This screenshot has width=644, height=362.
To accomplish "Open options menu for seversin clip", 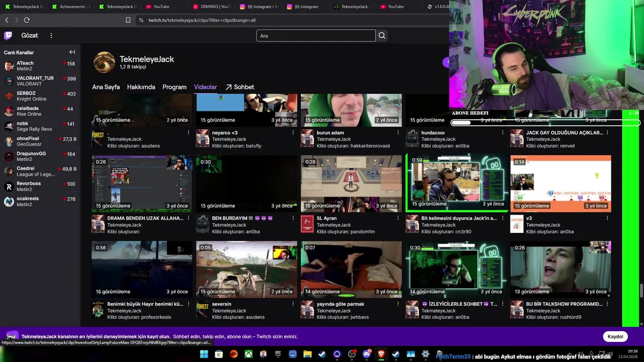I will 293,304.
